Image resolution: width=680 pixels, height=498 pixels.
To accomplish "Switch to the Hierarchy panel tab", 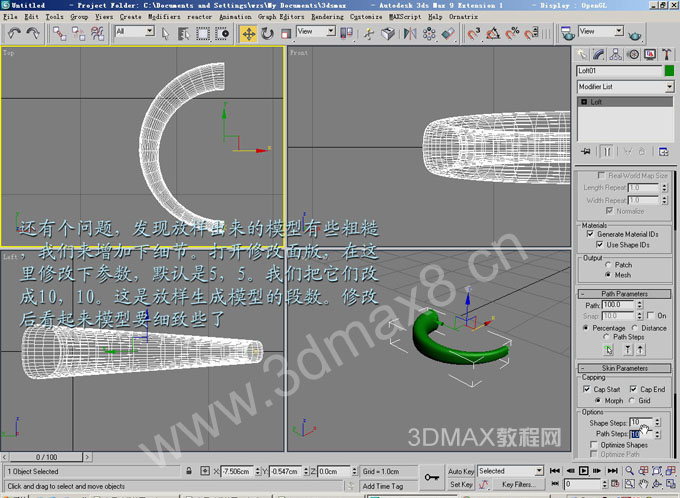I will pyautogui.click(x=615, y=55).
